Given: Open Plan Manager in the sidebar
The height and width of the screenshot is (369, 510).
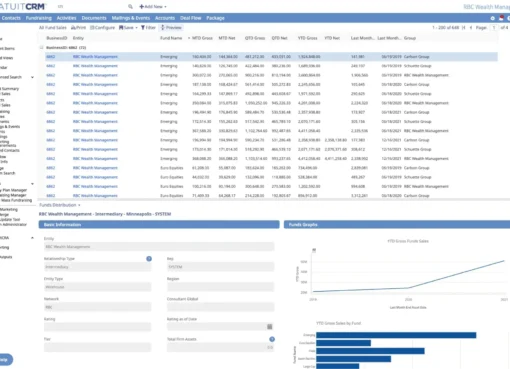Looking at the screenshot, I should (15, 190).
